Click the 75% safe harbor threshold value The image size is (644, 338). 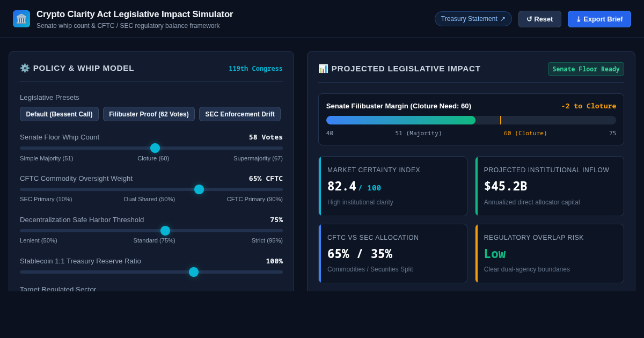pyautogui.click(x=276, y=220)
